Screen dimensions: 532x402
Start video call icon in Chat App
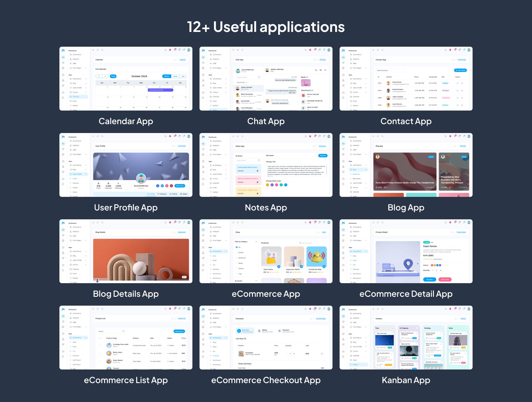pos(321,70)
